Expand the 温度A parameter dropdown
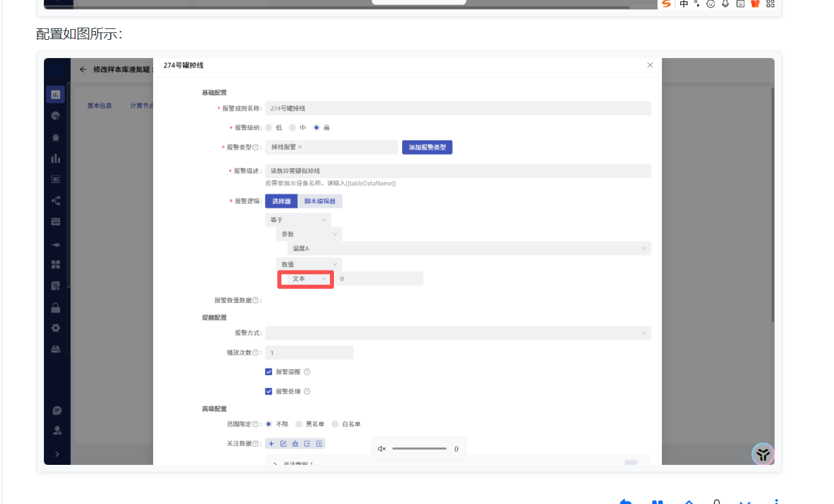This screenshot has width=834, height=504. coord(469,249)
